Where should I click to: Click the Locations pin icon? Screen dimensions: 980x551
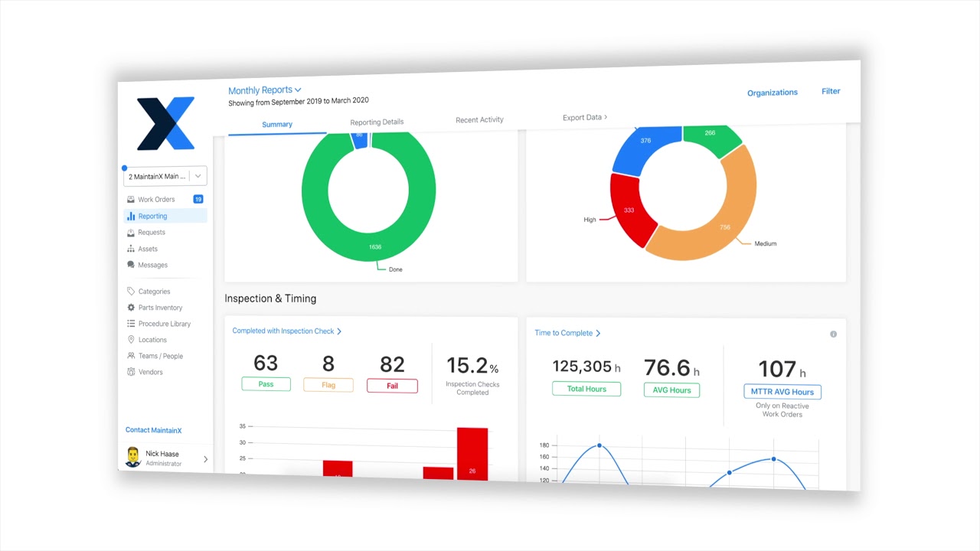[x=131, y=340]
